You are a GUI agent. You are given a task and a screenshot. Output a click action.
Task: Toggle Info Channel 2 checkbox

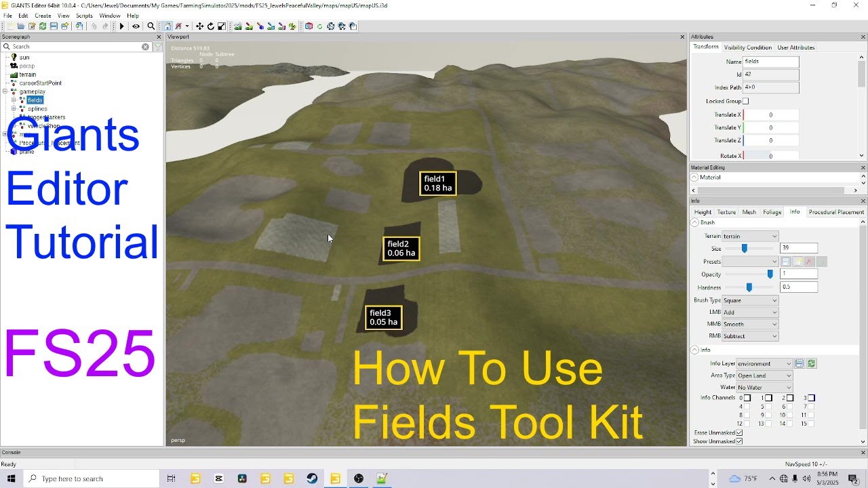[x=790, y=398]
